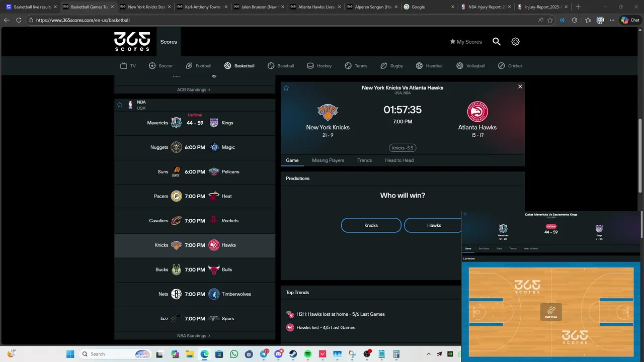This screenshot has width=644, height=362.
Task: Click the taskbar Search box
Action: [116, 354]
